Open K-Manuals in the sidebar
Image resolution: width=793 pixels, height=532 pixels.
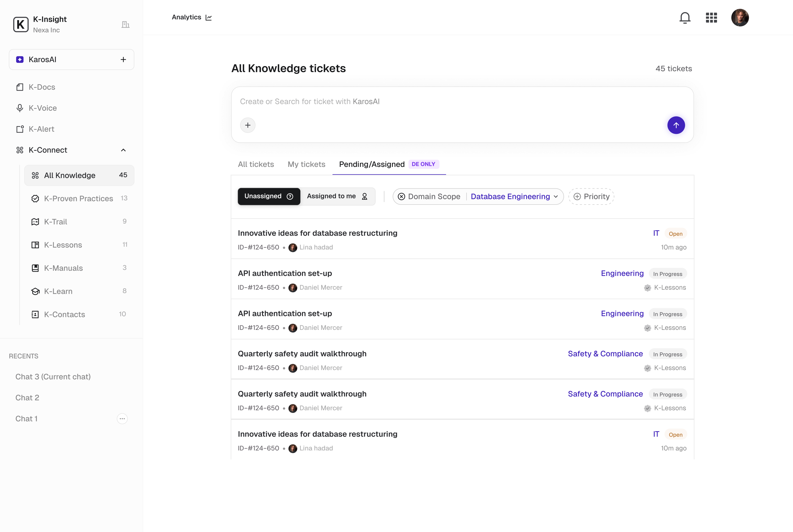pyautogui.click(x=79, y=268)
